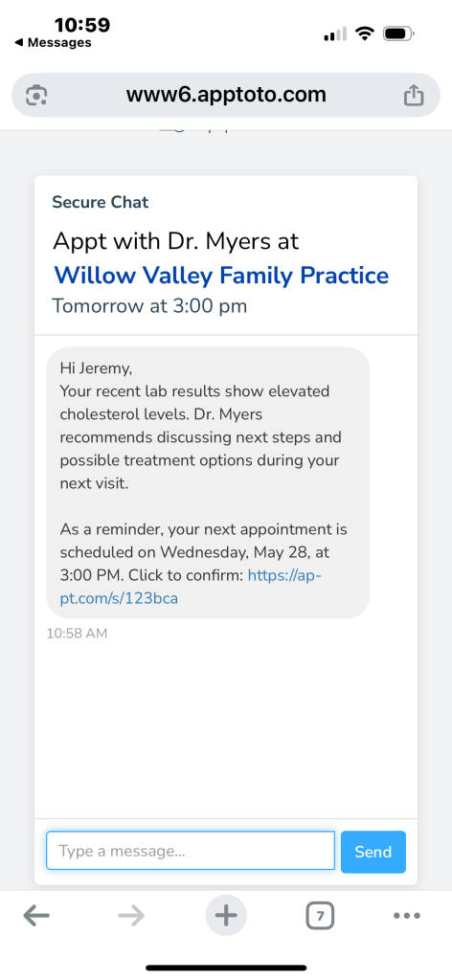Tap the Hi Jeremy message bubble

coord(208,482)
